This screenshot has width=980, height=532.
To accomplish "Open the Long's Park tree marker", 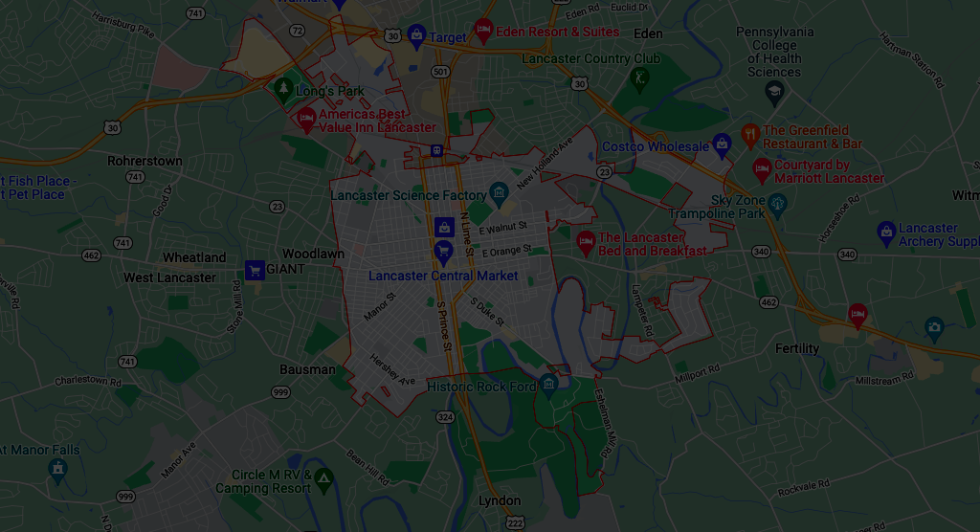I will [x=283, y=89].
